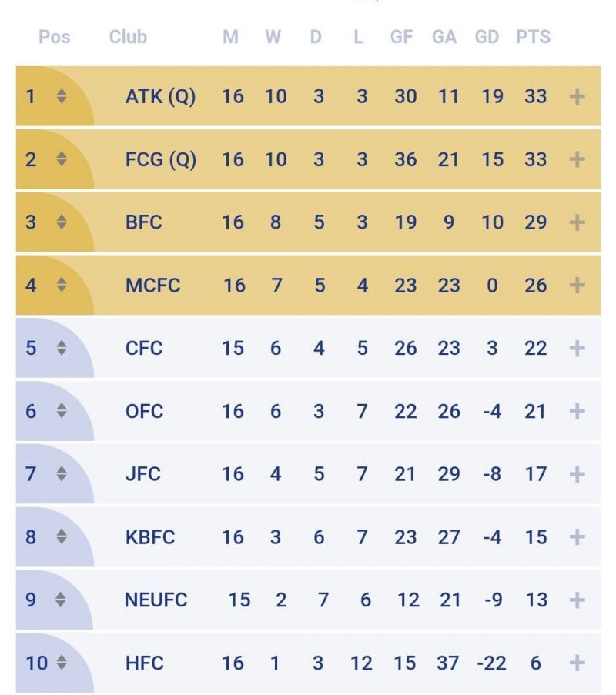Show KBFC details via plus icon
The height and width of the screenshot is (695, 616).
(x=577, y=537)
